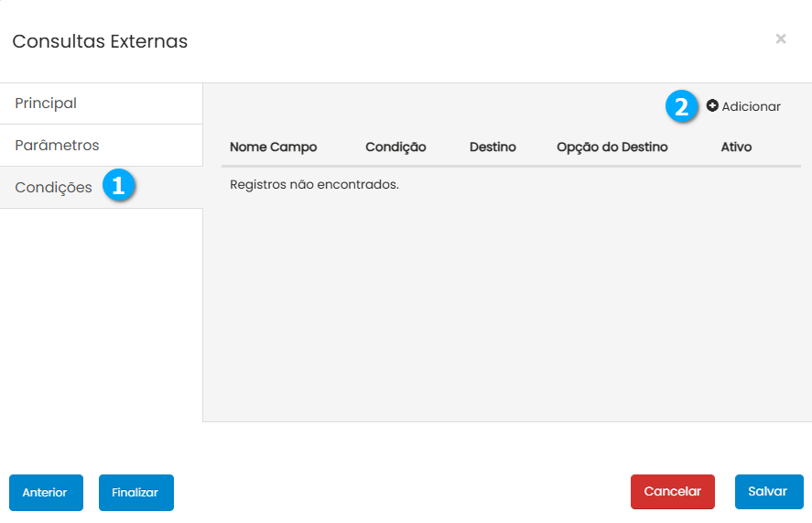Switch to the Parâmetros tab
Image resolution: width=812 pixels, height=523 pixels.
click(x=57, y=146)
